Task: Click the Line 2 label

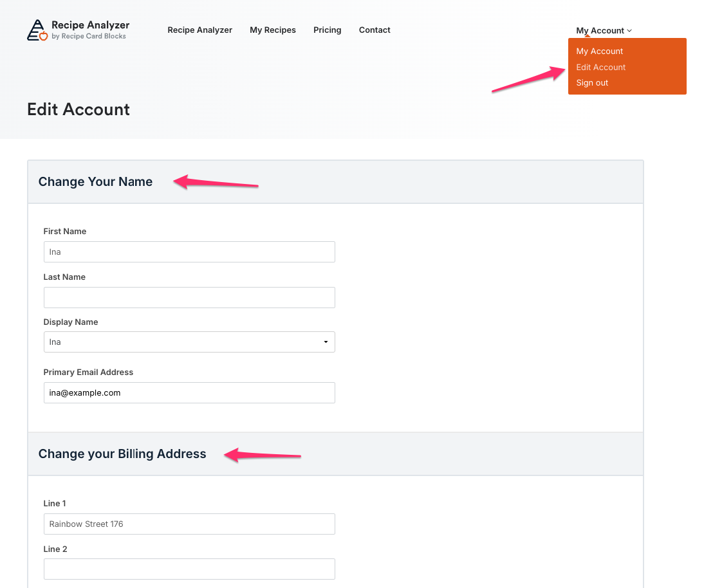Action: point(55,549)
